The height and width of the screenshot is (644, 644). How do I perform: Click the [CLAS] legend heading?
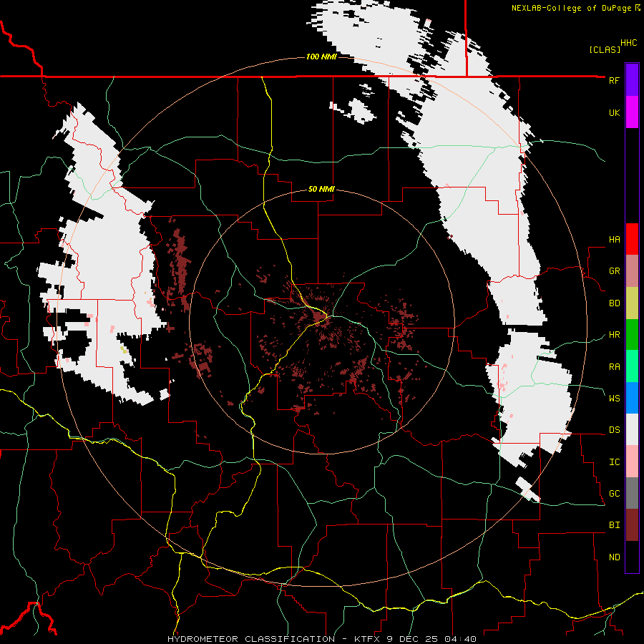[605, 49]
